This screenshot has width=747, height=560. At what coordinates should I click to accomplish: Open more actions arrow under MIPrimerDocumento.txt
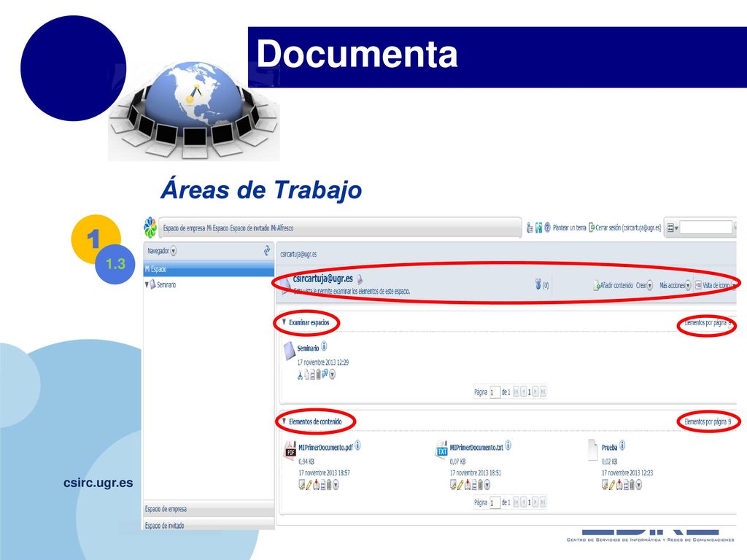tap(487, 485)
